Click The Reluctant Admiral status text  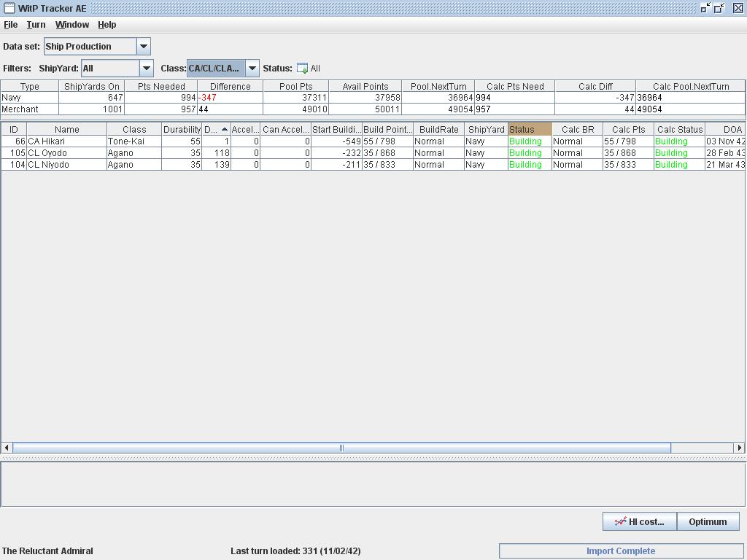(47, 551)
